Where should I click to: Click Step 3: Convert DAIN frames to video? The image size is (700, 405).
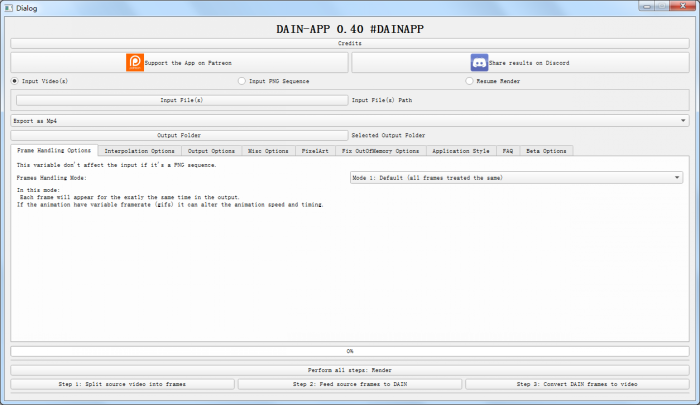(x=577, y=384)
